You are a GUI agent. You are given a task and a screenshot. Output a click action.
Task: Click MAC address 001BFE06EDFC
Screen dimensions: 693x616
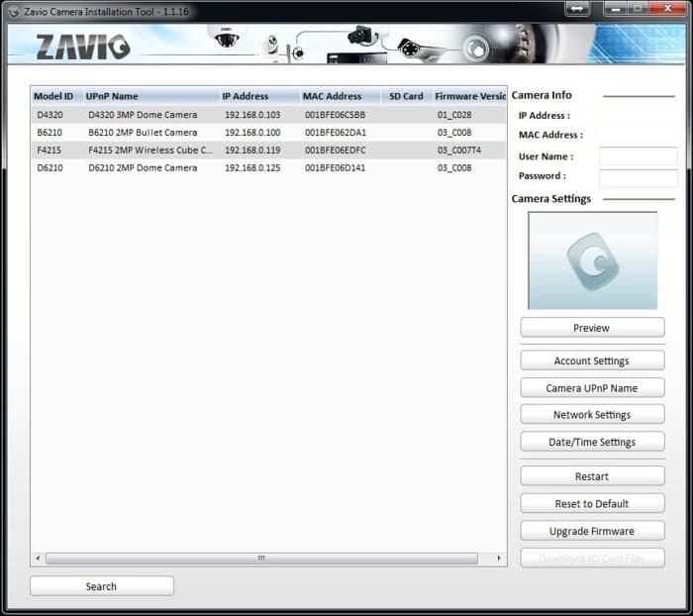coord(335,151)
